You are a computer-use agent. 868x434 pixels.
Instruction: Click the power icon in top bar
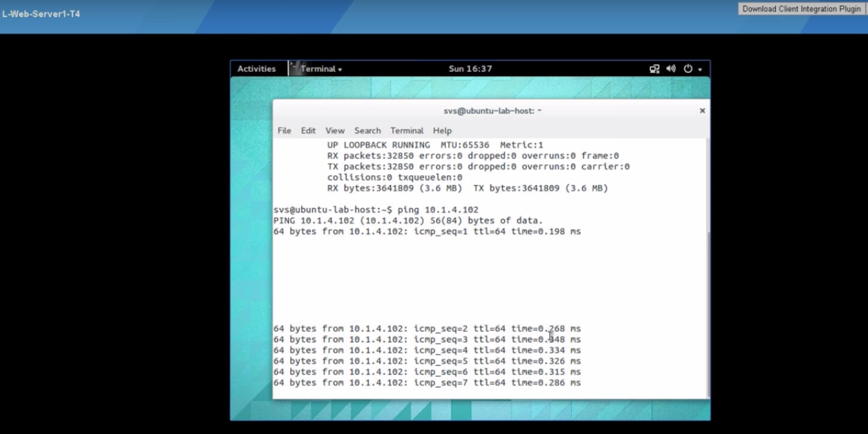pos(688,69)
